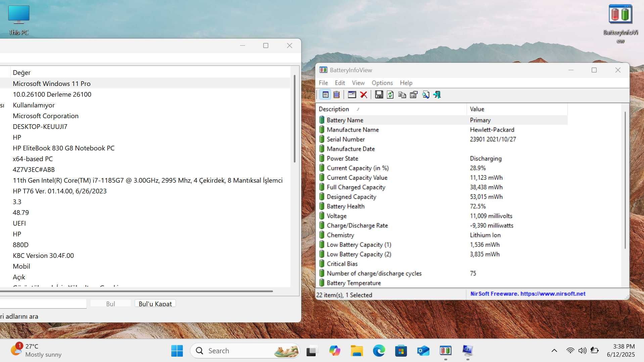Open Task View taskbar icon
Image resolution: width=644 pixels, height=362 pixels.
pyautogui.click(x=312, y=351)
